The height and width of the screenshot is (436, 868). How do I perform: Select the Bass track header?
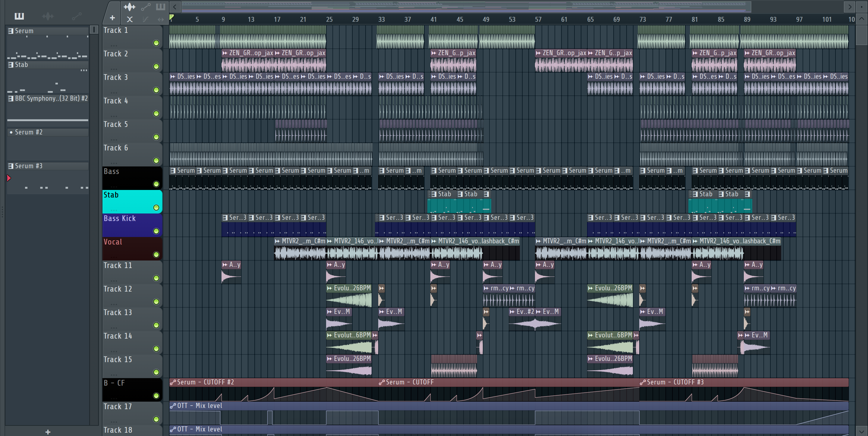point(132,178)
